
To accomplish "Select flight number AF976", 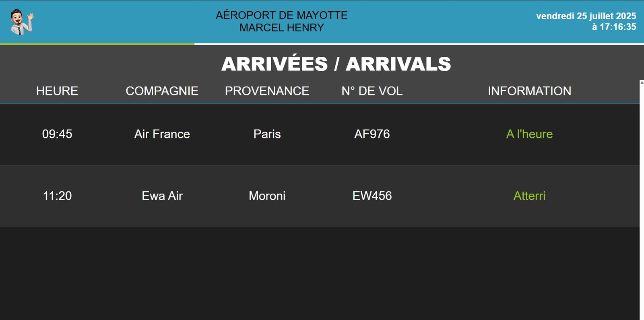I will [x=372, y=134].
